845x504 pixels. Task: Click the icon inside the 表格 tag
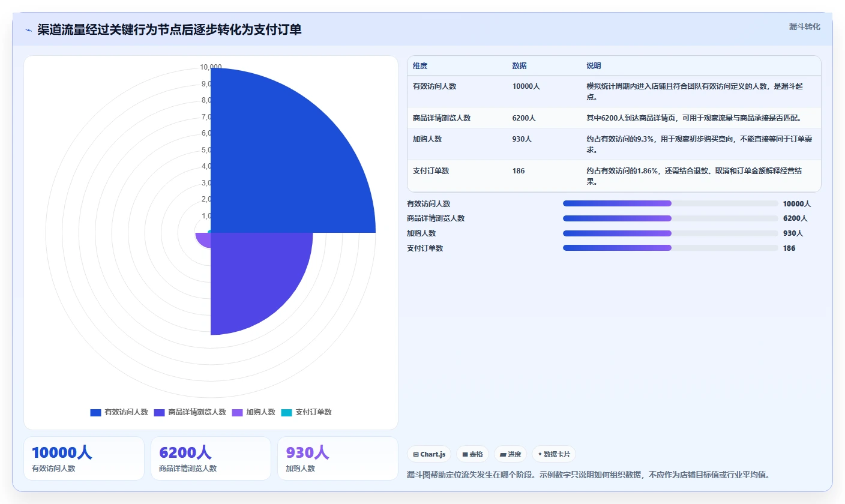[465, 455]
